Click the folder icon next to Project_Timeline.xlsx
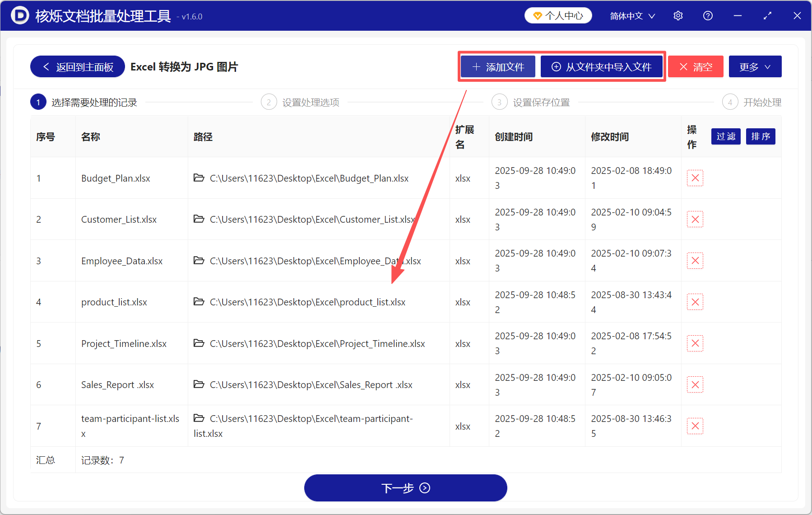The width and height of the screenshot is (812, 515). pyautogui.click(x=199, y=343)
